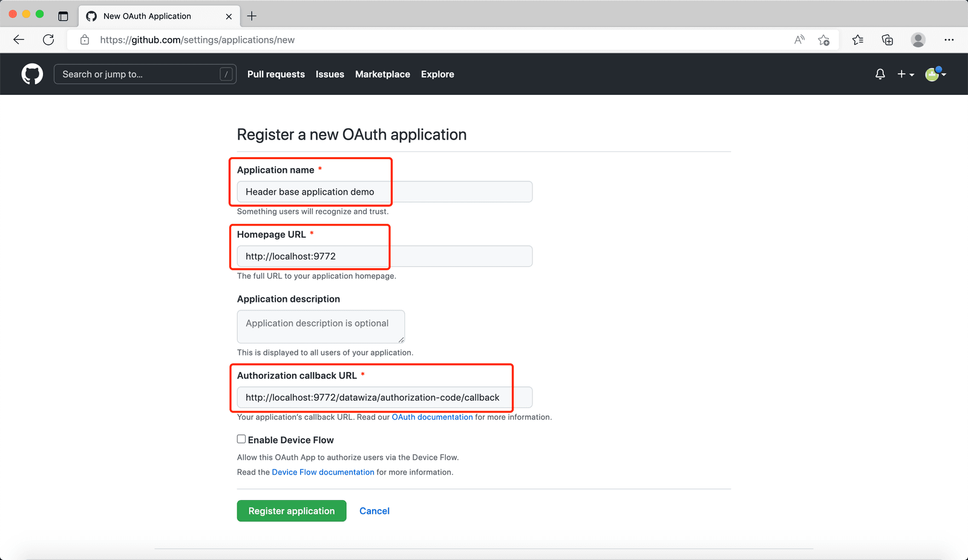
Task: Open a new browser tab
Action: (252, 16)
